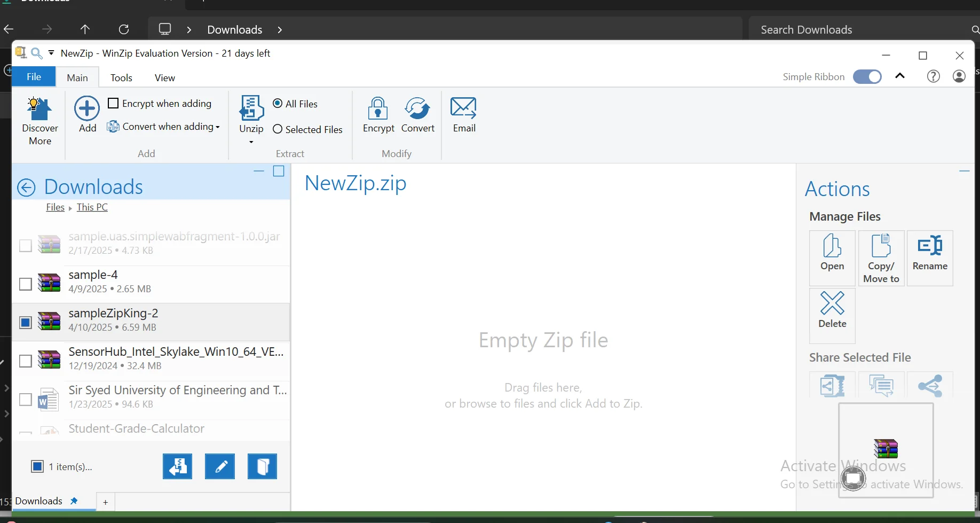Select the SensorHub_Intel_Skylake archive row
This screenshot has width=980, height=523.
coord(151,361)
